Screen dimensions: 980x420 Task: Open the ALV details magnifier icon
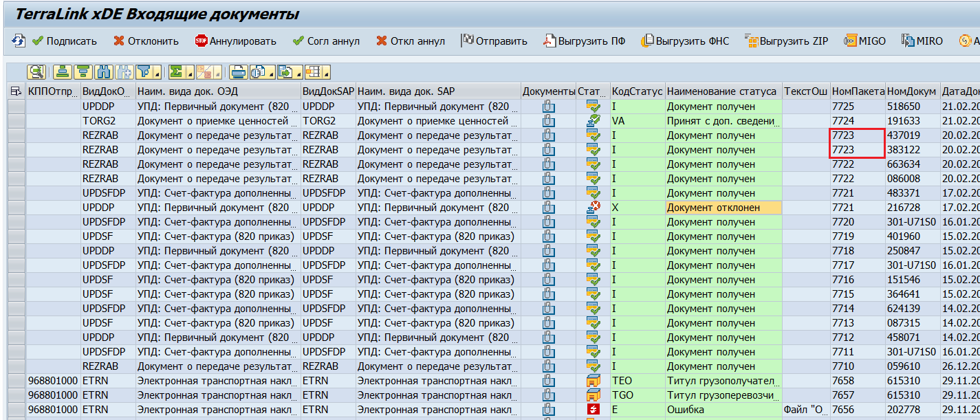click(x=36, y=71)
